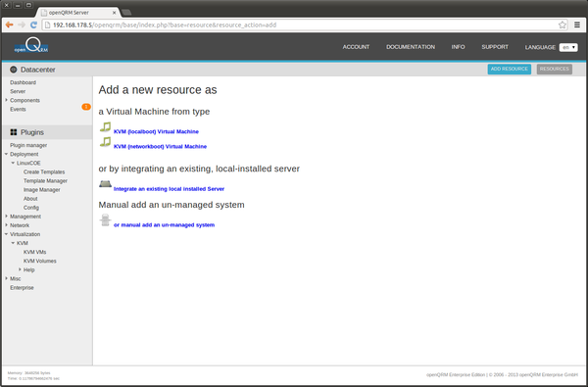Open KVM (localboot) Virtual Machine link
Viewport: 588px width, 387px height.
[156, 131]
